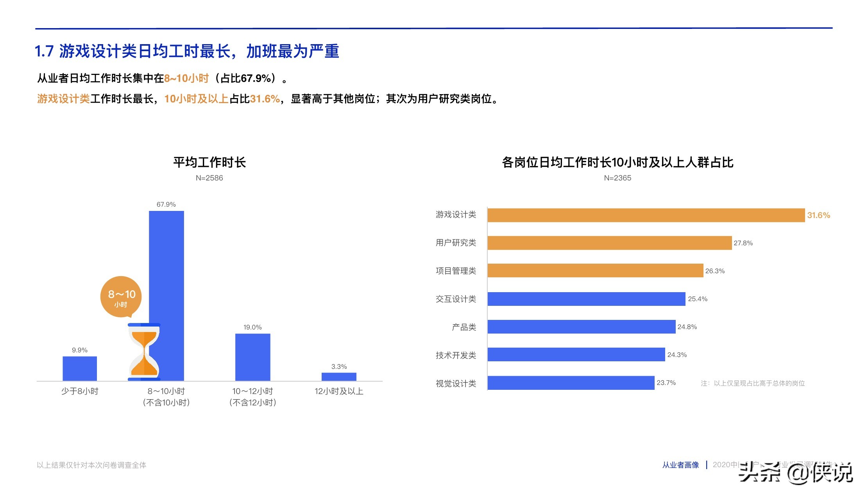Screen dimensions: 868x498
Task: Click the '9.9%' value label
Action: [80, 350]
